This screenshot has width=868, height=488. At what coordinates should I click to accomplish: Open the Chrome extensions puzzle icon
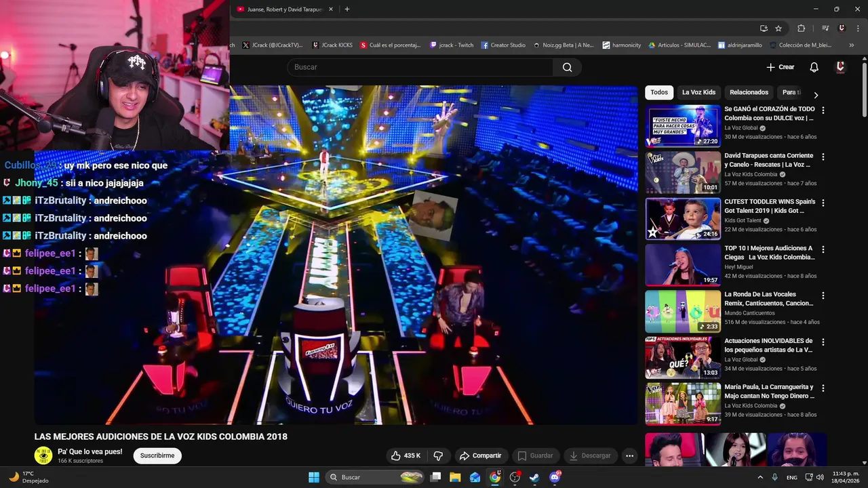coord(801,28)
